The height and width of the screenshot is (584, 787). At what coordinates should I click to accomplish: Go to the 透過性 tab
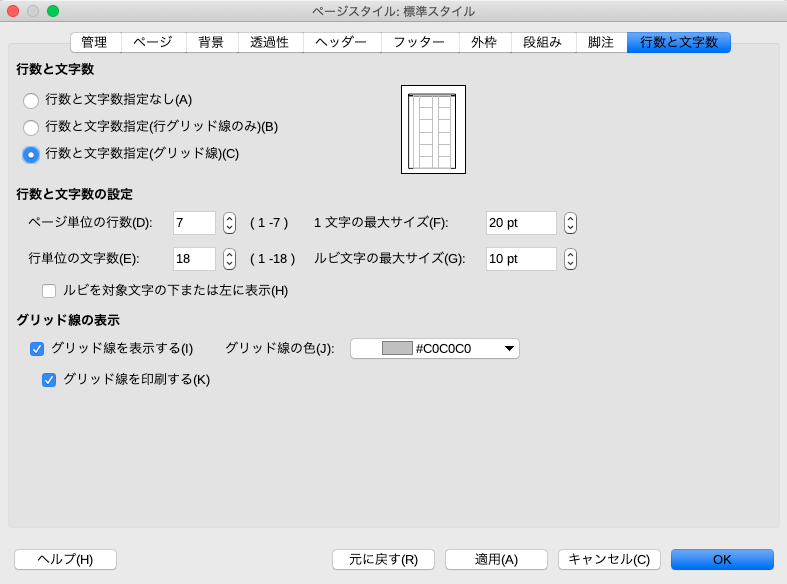click(x=270, y=42)
